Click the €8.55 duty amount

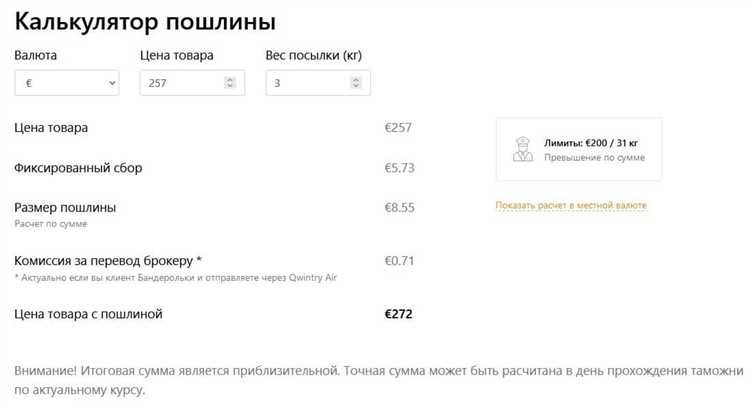point(399,208)
